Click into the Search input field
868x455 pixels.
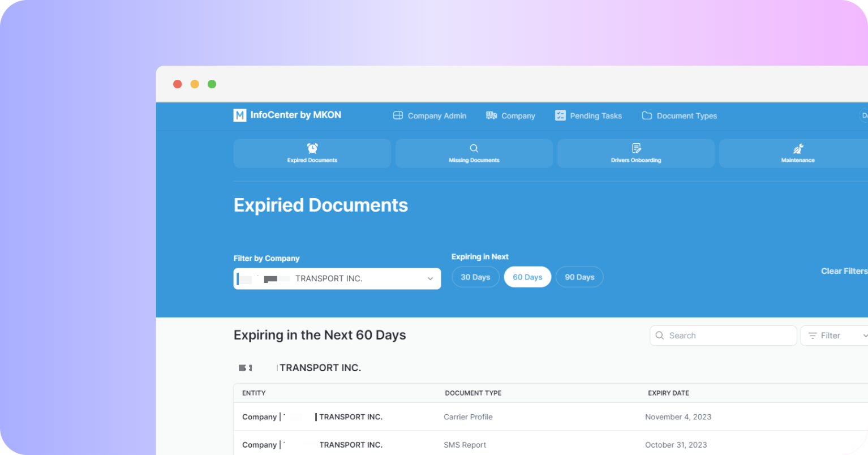pyautogui.click(x=723, y=336)
